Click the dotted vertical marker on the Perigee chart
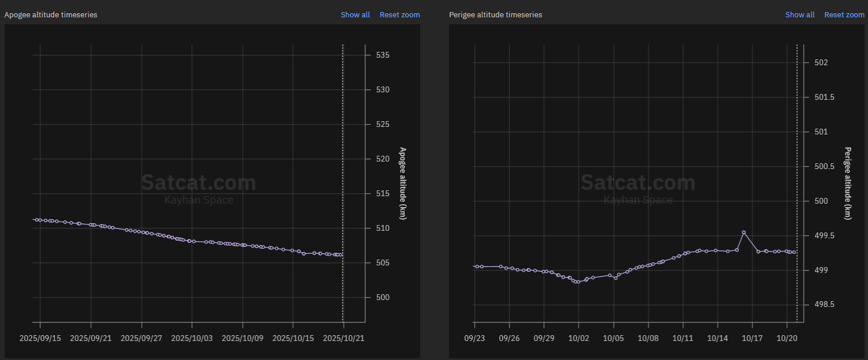 [797, 183]
